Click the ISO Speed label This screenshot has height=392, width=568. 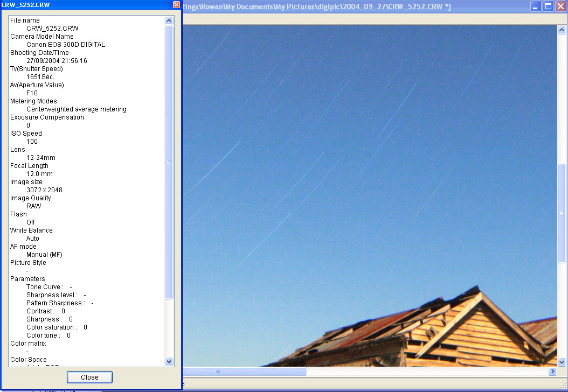26,134
